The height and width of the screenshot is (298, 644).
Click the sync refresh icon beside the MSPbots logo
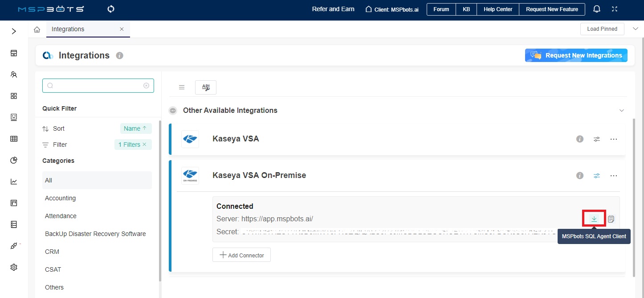[x=111, y=9]
